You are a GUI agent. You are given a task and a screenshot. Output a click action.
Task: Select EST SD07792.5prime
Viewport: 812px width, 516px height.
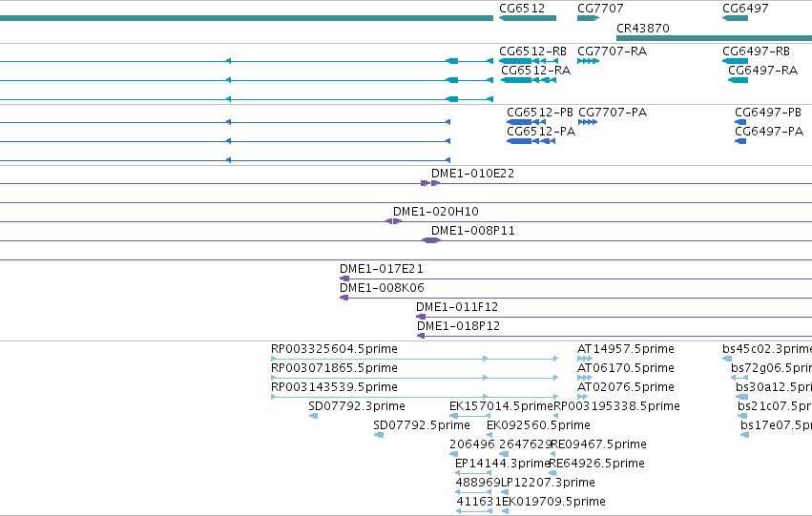click(x=379, y=435)
